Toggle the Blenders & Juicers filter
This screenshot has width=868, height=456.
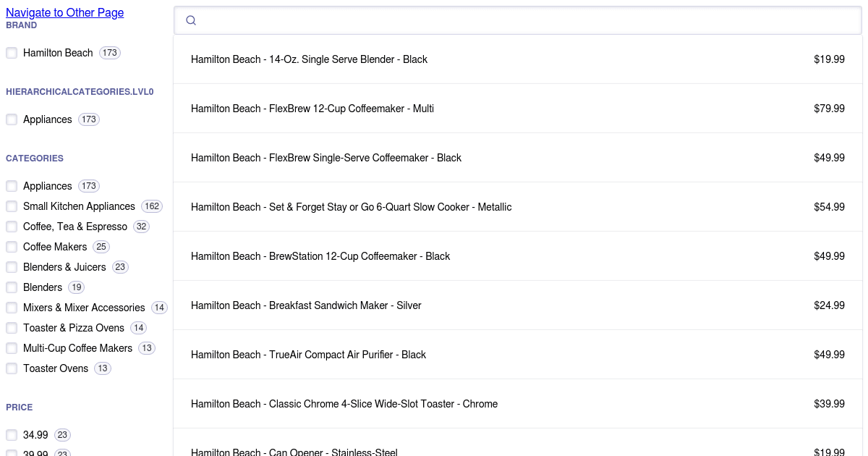[x=12, y=267]
